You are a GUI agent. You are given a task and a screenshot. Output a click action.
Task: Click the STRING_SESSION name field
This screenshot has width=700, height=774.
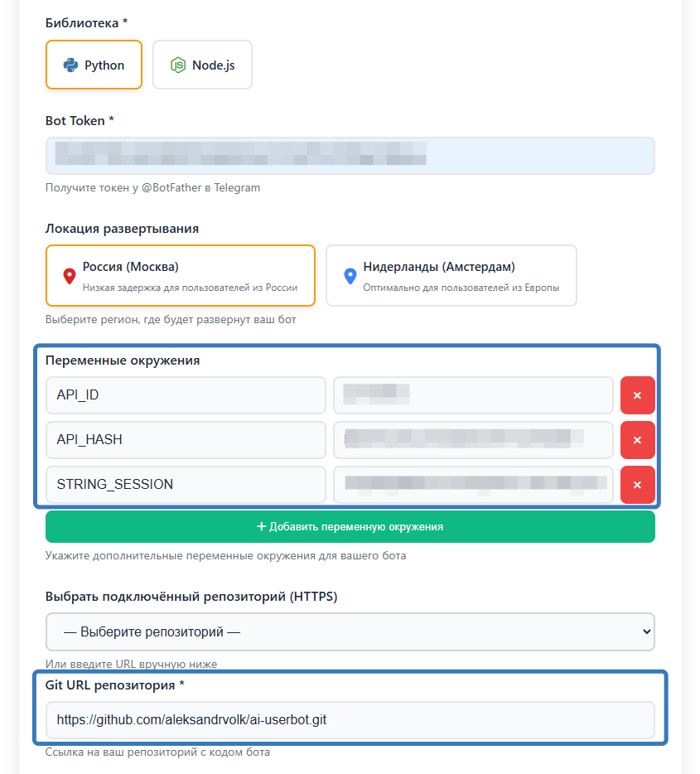pos(186,485)
